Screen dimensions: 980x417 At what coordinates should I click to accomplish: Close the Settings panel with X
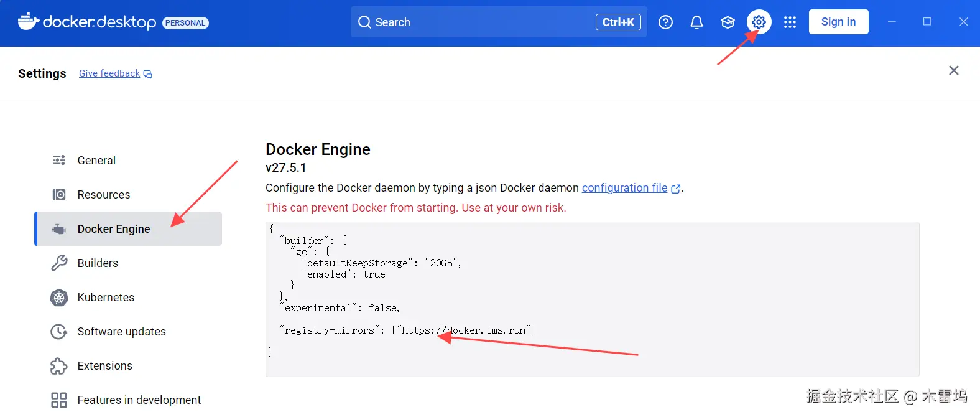(953, 70)
